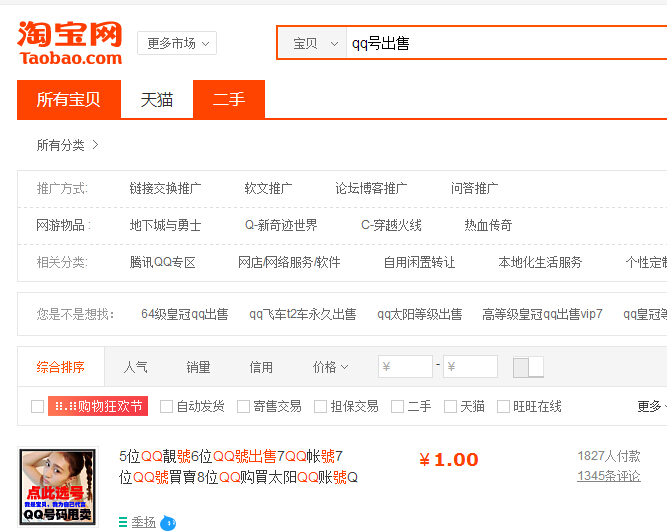The height and width of the screenshot is (531, 667).
Task: Enable the 自动发货 filter checkbox
Action: pos(166,406)
